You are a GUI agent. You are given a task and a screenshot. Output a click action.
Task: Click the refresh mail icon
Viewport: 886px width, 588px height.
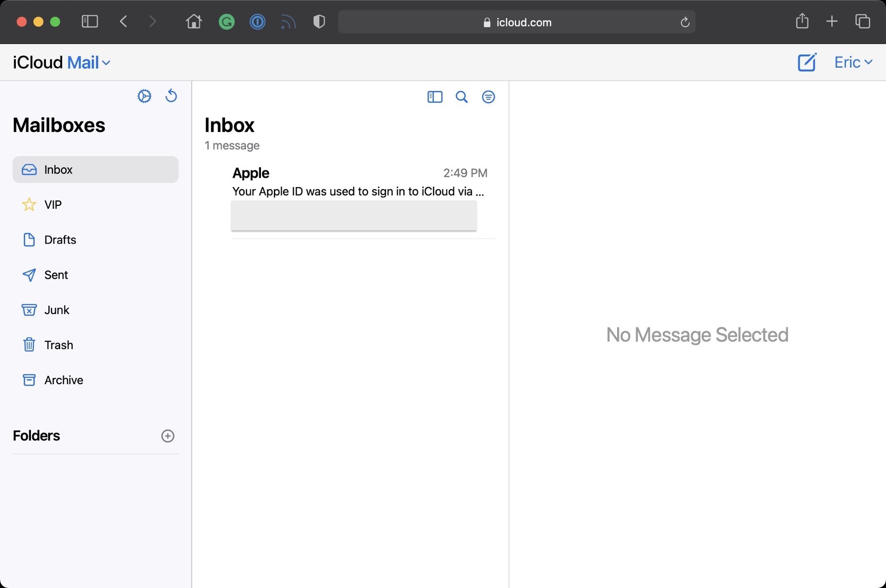click(171, 97)
